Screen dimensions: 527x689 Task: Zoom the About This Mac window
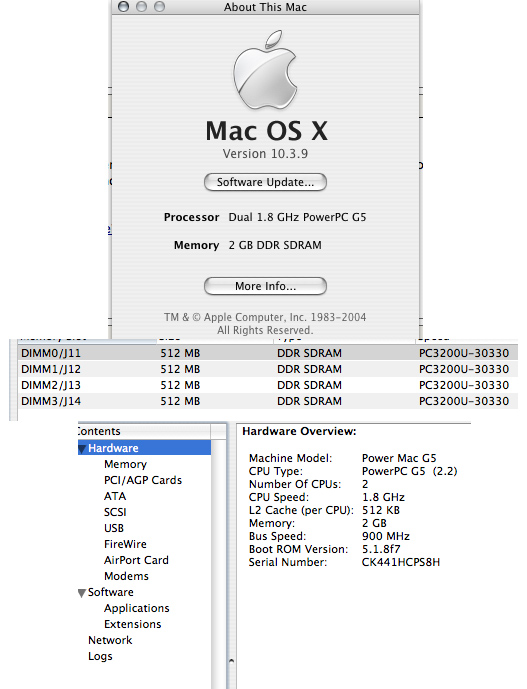(159, 6)
